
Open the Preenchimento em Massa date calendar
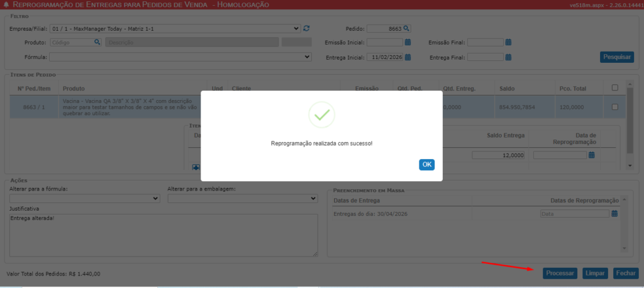pos(614,214)
